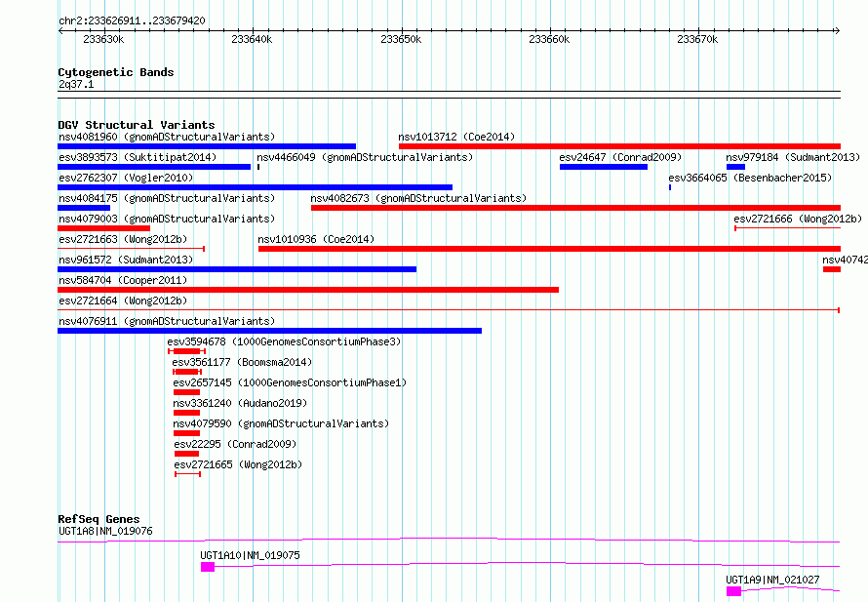The width and height of the screenshot is (868, 602).
Task: Select the UGT1A9|NM_021027 gene label
Action: (x=772, y=580)
